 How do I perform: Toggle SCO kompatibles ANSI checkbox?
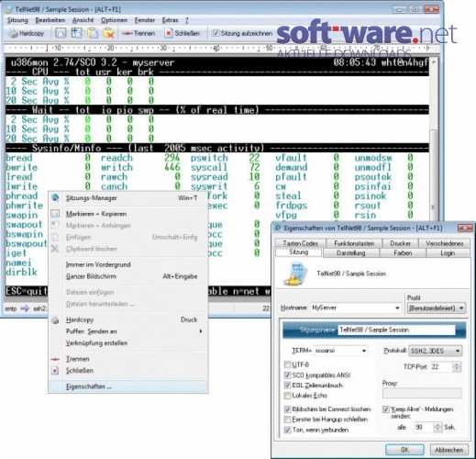(287, 375)
